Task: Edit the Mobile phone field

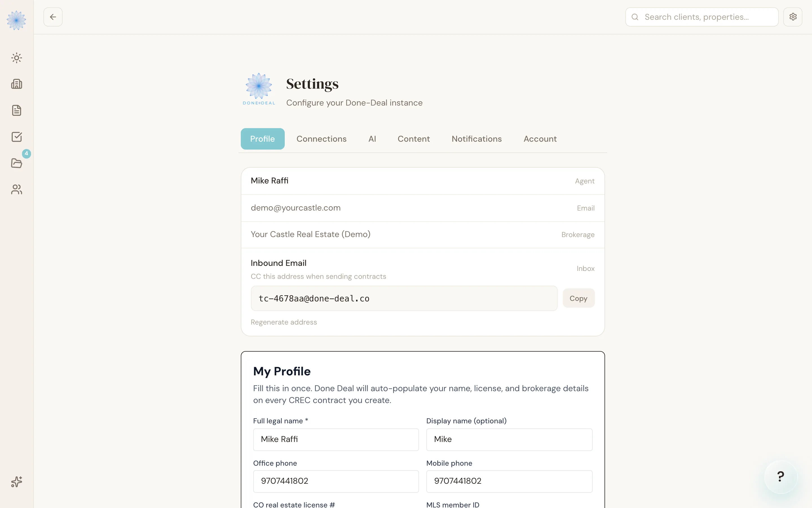Action: pos(509,481)
